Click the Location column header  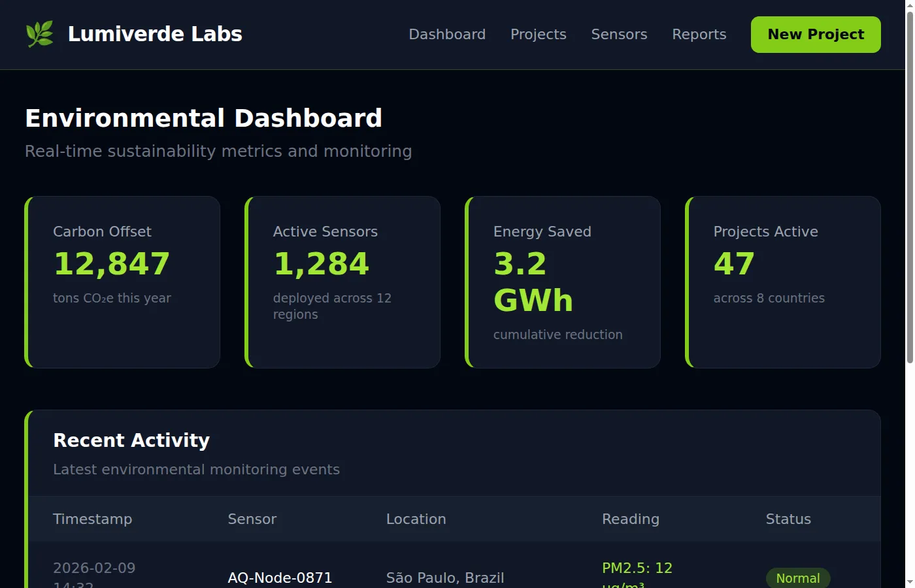tap(416, 519)
